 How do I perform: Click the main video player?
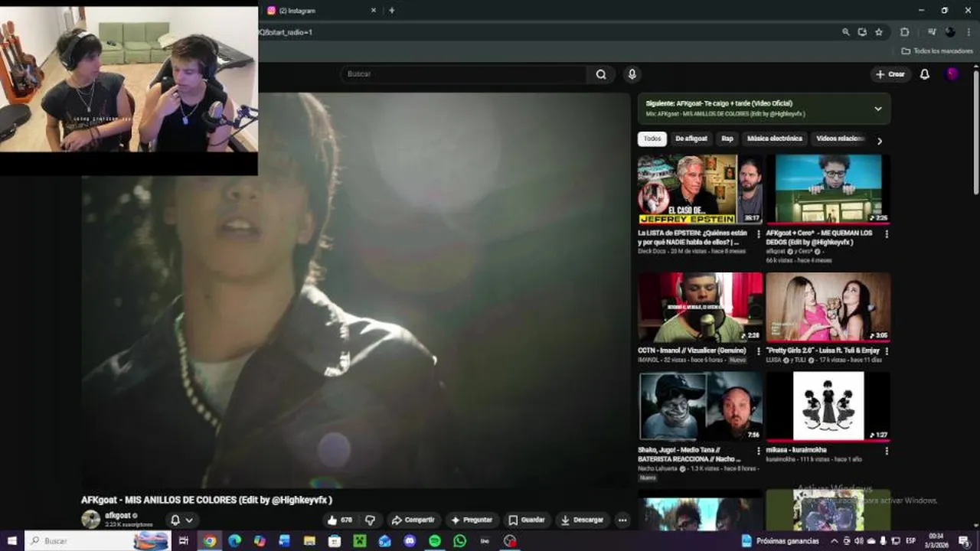[356, 291]
